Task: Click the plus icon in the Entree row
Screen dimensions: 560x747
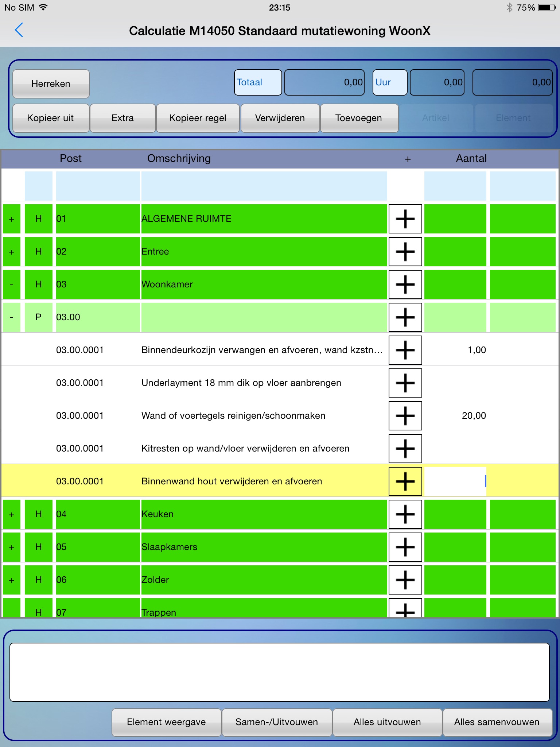Action: [405, 252]
